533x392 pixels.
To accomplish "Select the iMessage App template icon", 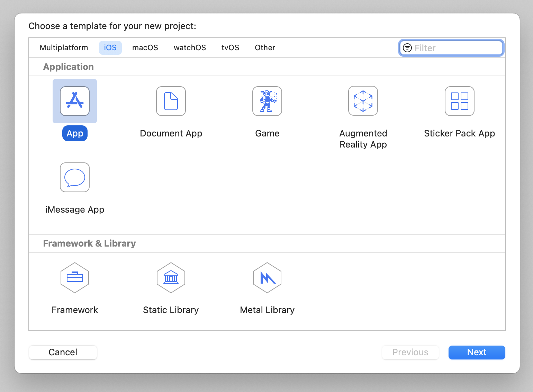I will coord(75,177).
